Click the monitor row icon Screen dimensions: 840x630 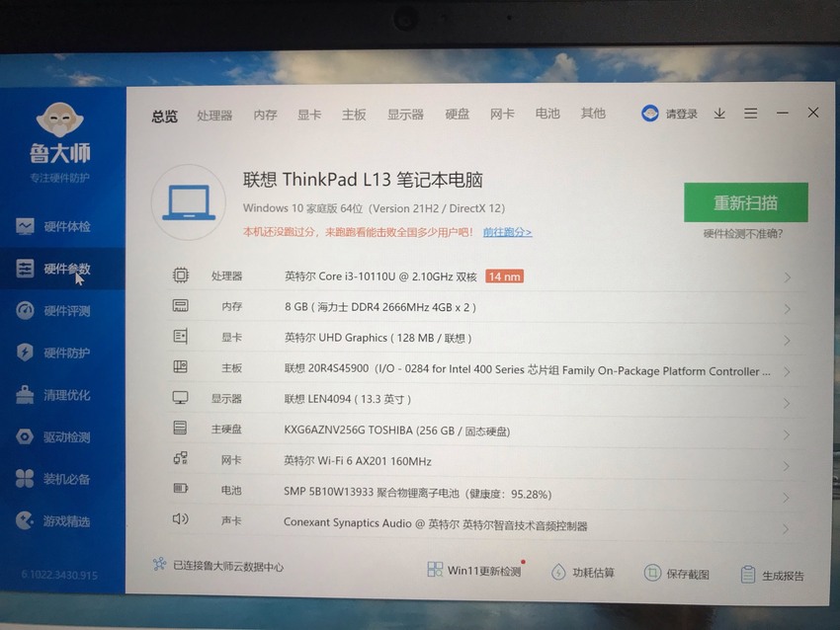pos(181,398)
